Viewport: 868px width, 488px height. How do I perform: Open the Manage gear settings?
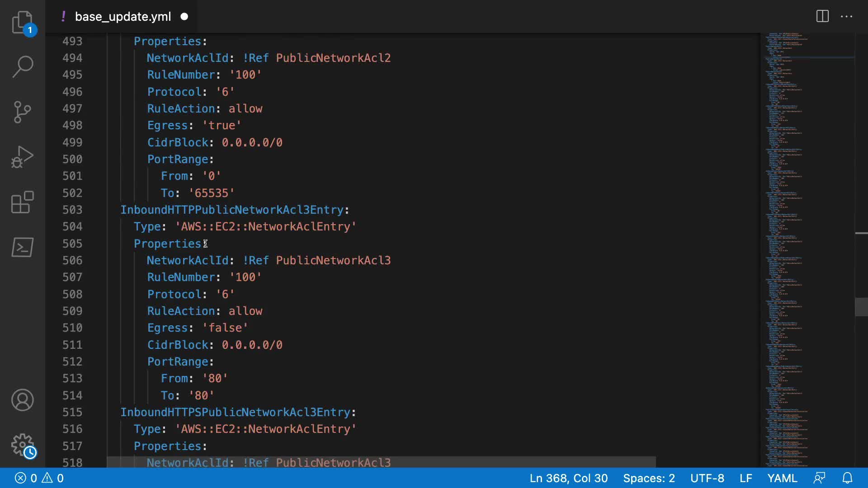[22, 445]
